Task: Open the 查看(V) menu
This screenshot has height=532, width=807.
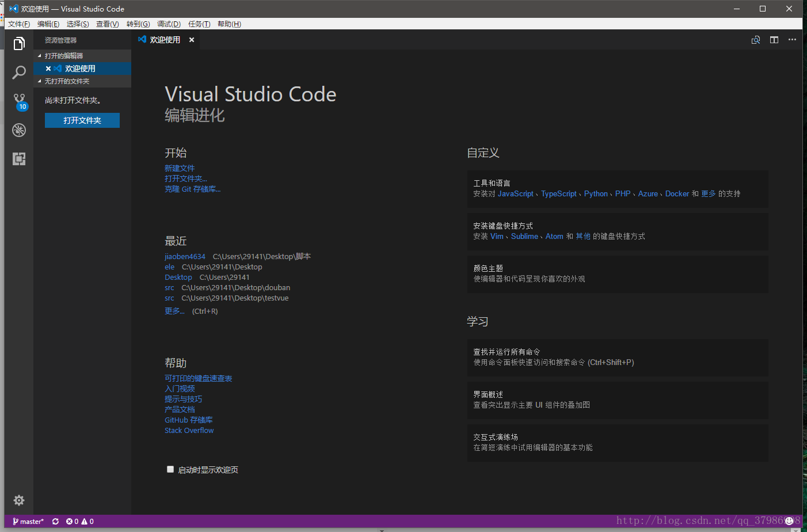Action: click(x=107, y=24)
